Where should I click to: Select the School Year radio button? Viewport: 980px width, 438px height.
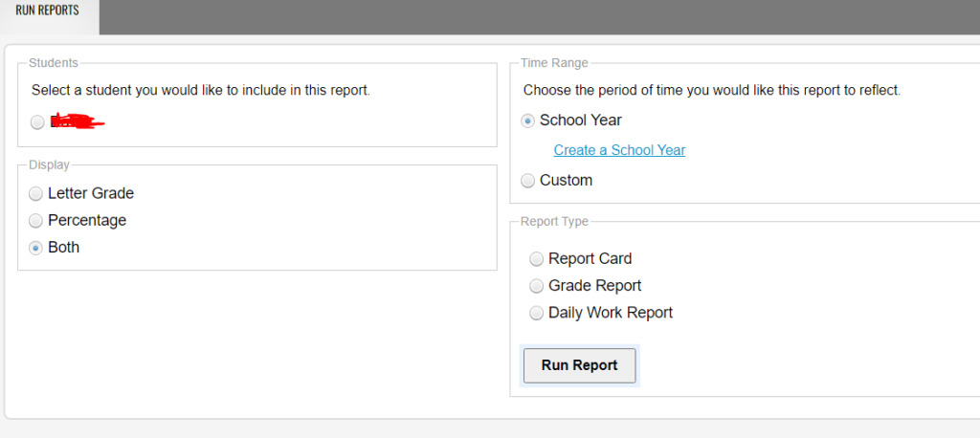pyautogui.click(x=528, y=121)
